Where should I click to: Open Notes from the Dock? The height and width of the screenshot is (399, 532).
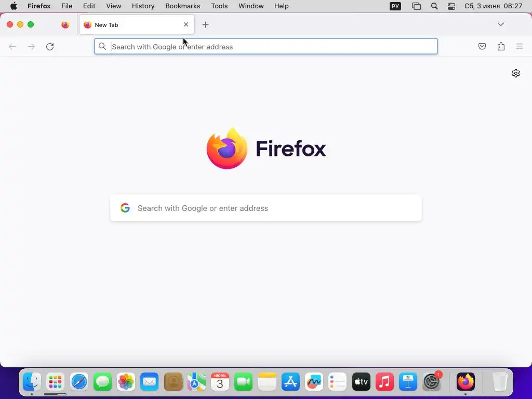pyautogui.click(x=267, y=382)
